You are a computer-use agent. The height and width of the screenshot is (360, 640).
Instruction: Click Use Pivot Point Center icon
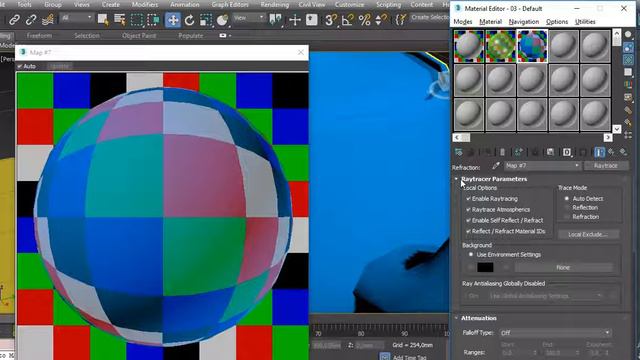coord(276,20)
